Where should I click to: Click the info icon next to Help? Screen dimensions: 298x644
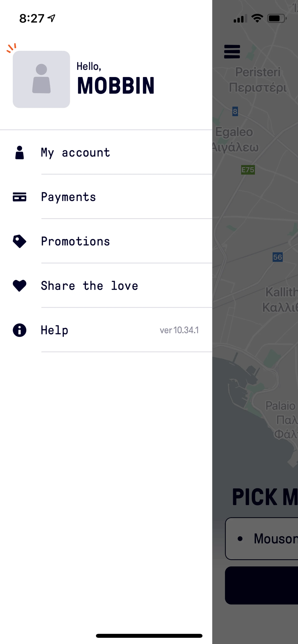pos(20,330)
